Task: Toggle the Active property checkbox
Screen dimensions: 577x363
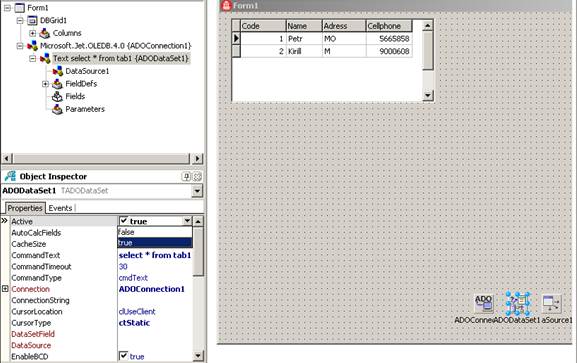Action: point(124,221)
